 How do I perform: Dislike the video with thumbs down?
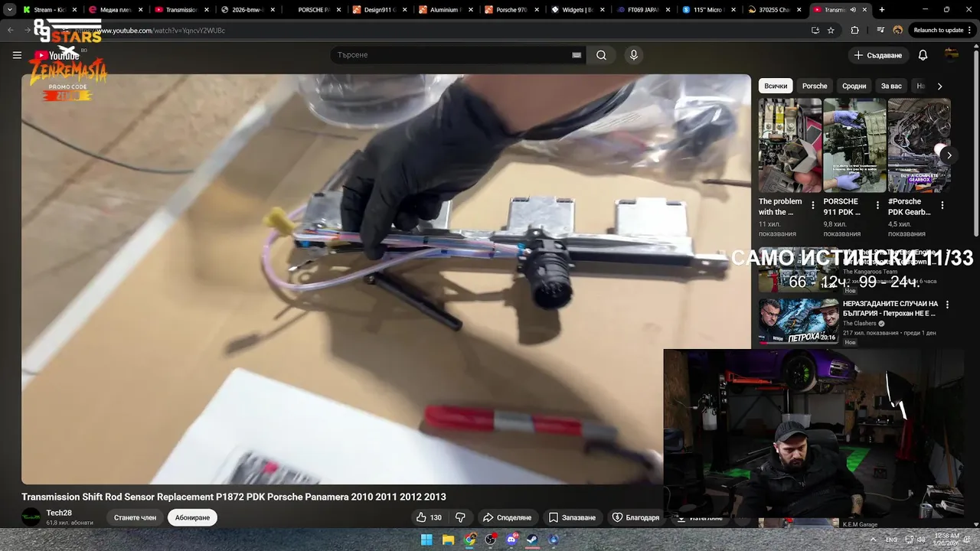[x=460, y=517]
